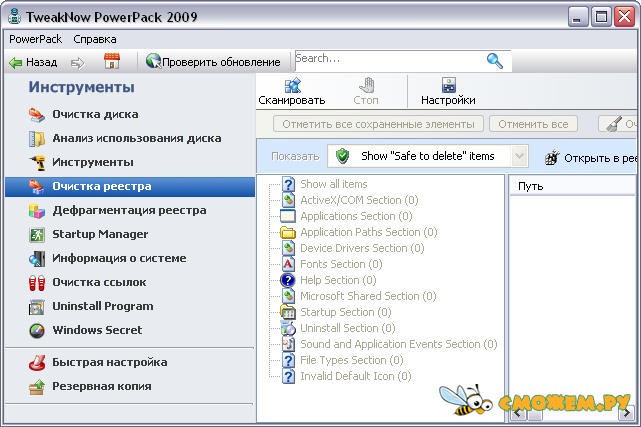Viewport: 641px width, 427px height.
Task: Click the Очистка ссылок sneakers icon
Action: point(37,283)
